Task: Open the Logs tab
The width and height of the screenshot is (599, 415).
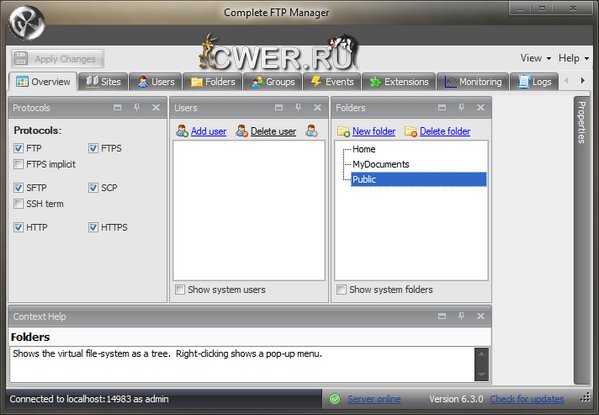Action: 534,81
